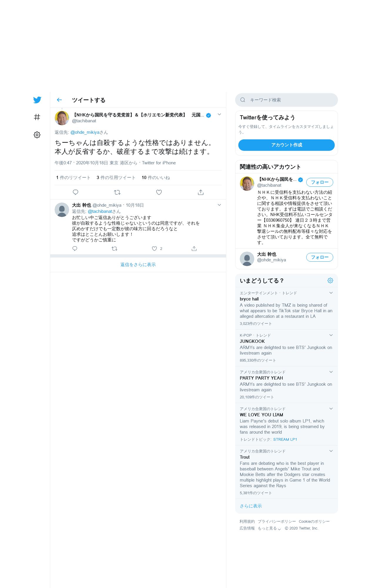Retweet the main tweet by tachibanat

[x=117, y=192]
